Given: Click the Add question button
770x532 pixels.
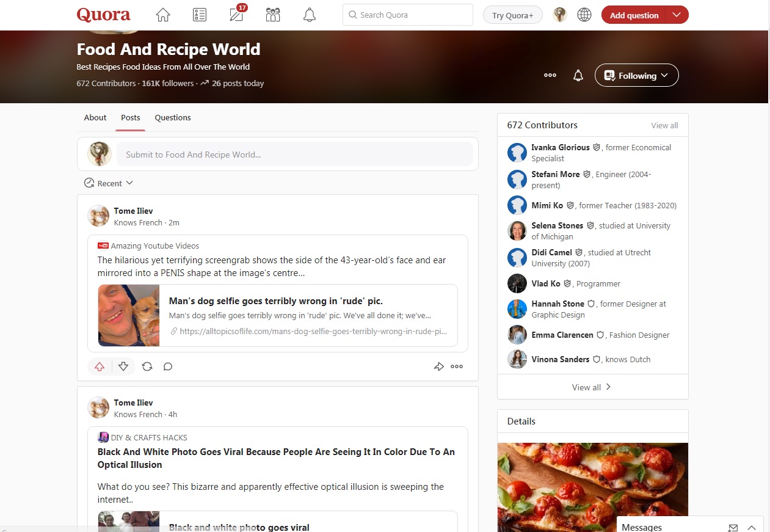Looking at the screenshot, I should pos(634,15).
